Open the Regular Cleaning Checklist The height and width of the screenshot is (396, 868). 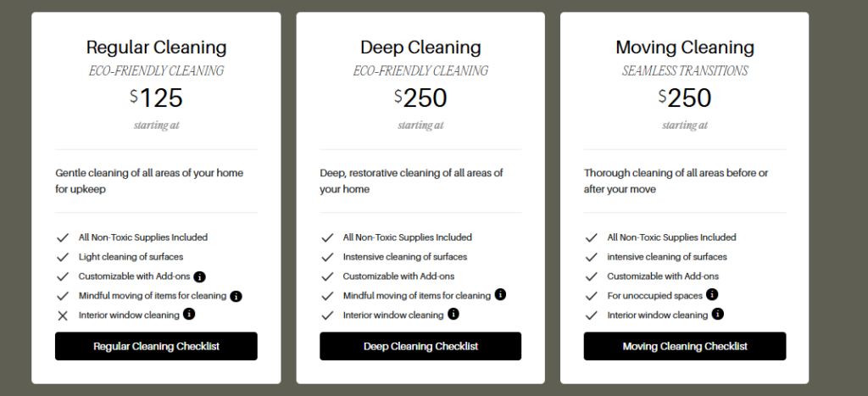point(156,346)
